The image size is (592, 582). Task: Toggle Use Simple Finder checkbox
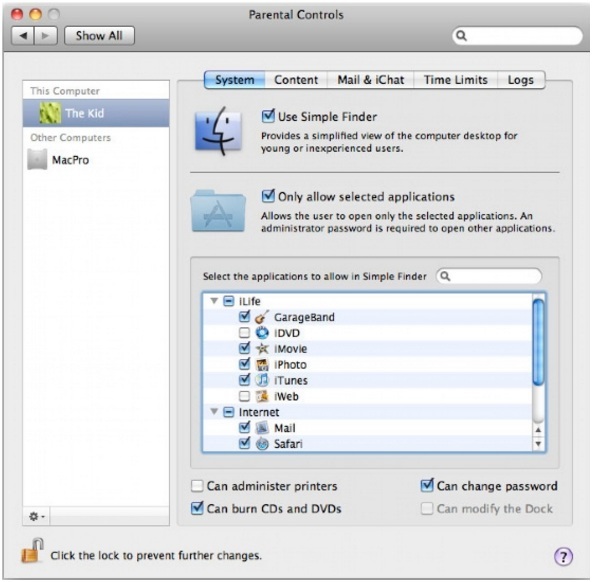(268, 116)
